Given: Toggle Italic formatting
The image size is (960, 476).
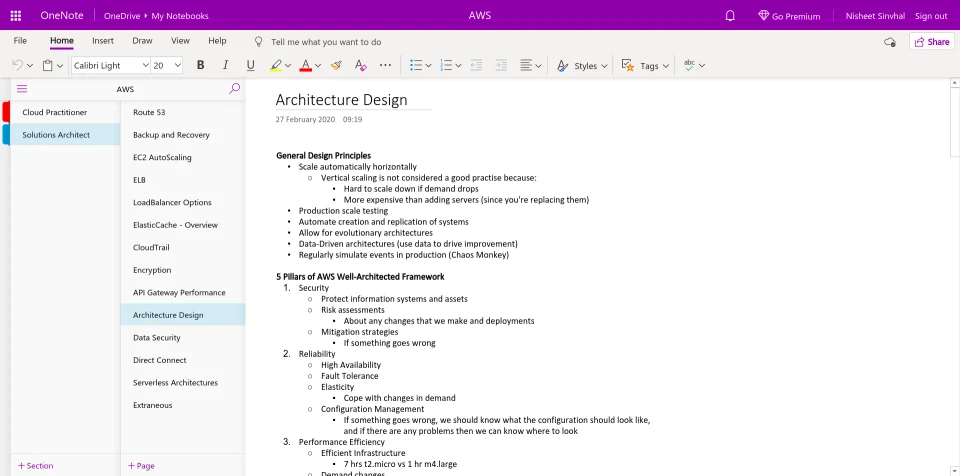Looking at the screenshot, I should [x=225, y=65].
